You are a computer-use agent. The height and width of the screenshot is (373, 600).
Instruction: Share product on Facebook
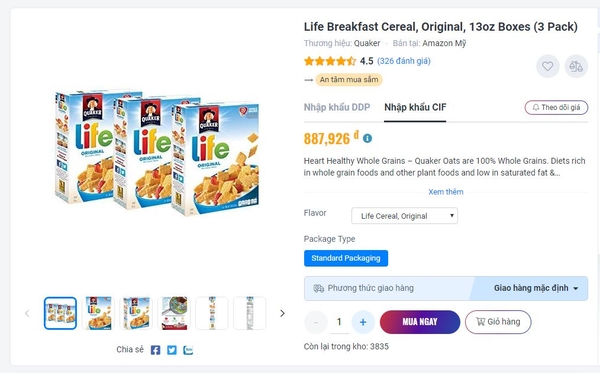(x=155, y=350)
